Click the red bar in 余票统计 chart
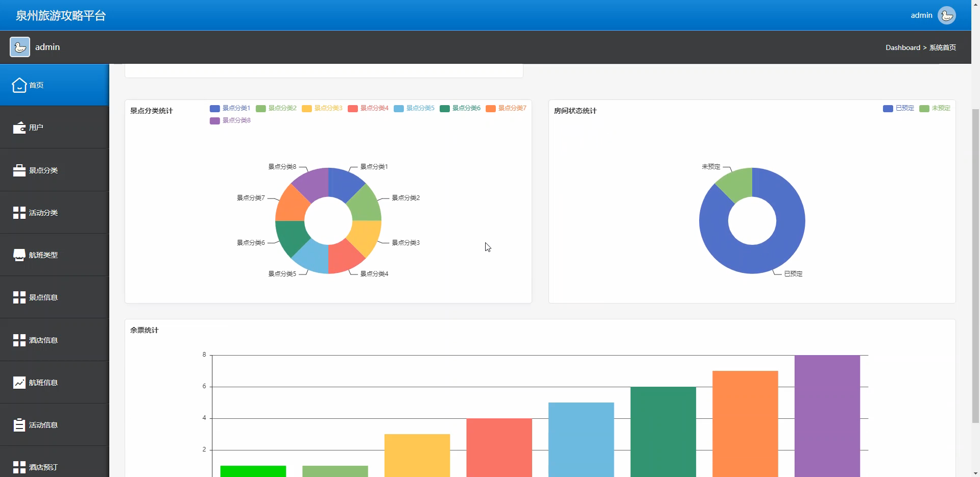 pos(499,447)
